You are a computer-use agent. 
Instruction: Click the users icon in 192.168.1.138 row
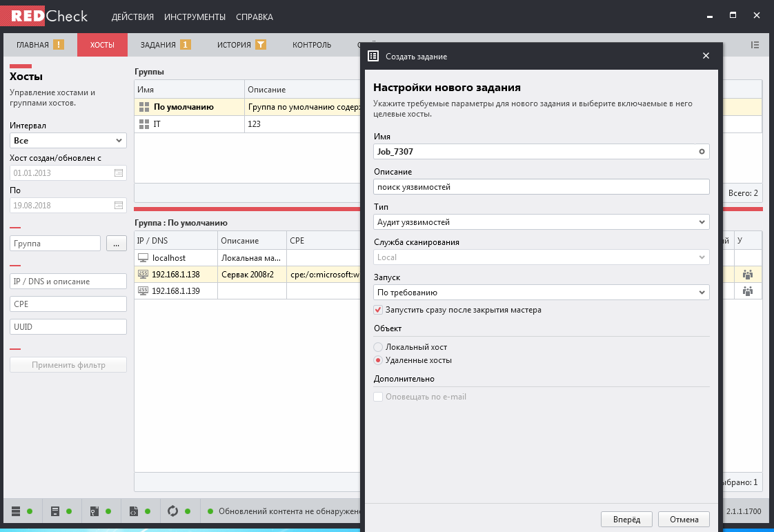pyautogui.click(x=748, y=275)
